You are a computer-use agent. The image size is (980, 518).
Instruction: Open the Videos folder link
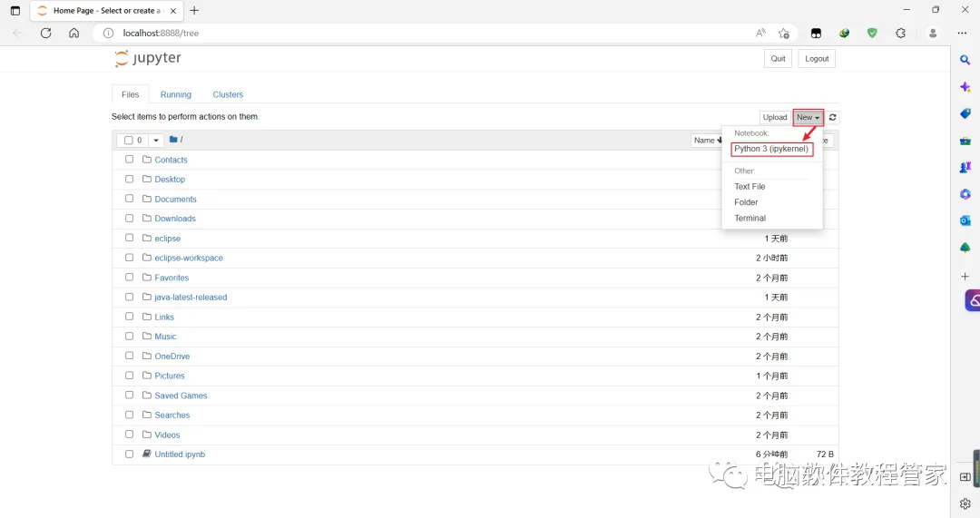(x=167, y=435)
